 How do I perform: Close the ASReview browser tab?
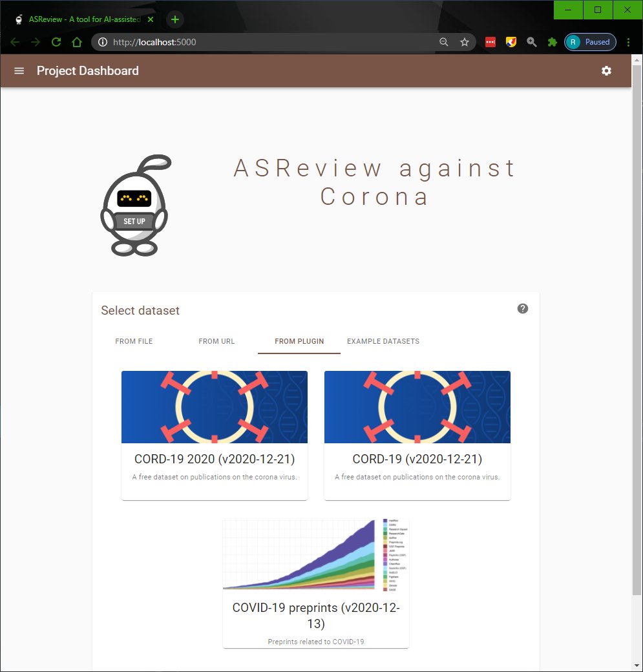tap(151, 19)
